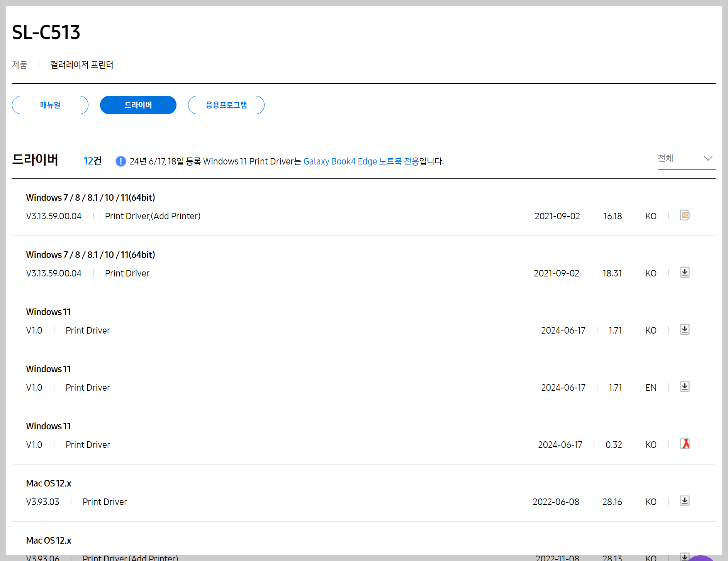Screen dimensions: 728x561
Task: Click the 28.16 file size
Action: point(612,502)
